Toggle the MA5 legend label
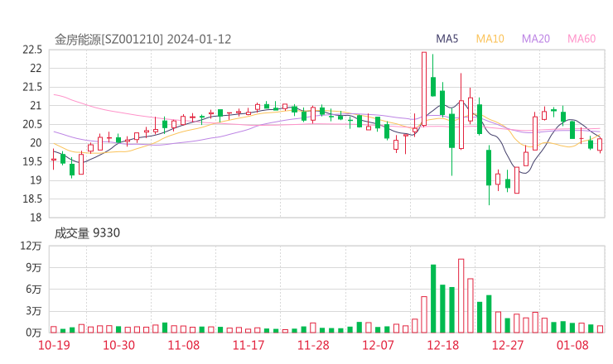Screen dimensions: 613x364 (x=447, y=39)
